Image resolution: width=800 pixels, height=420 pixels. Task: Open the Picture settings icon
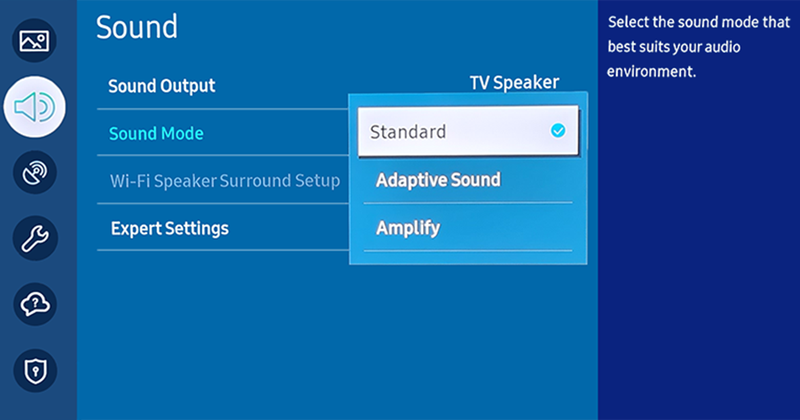35,41
